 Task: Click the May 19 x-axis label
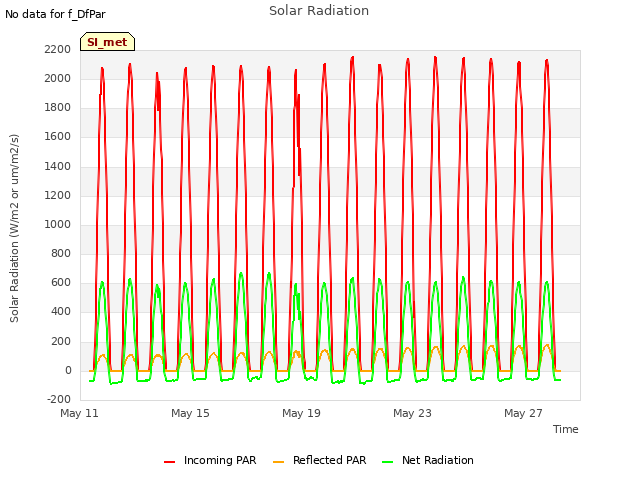(301, 413)
